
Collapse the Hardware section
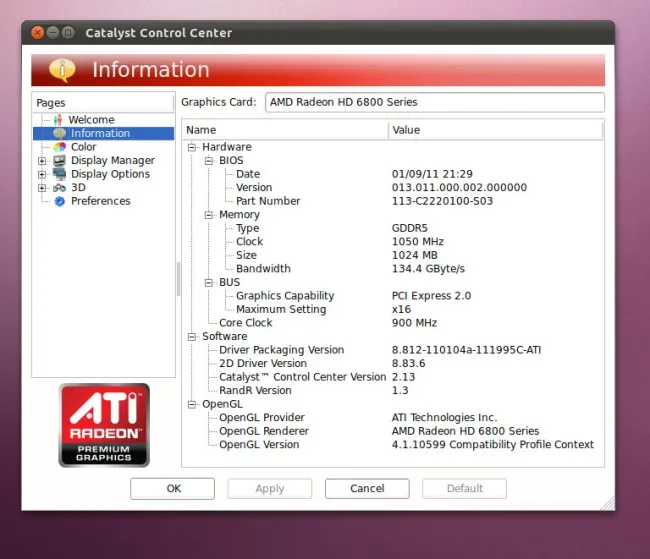(192, 147)
